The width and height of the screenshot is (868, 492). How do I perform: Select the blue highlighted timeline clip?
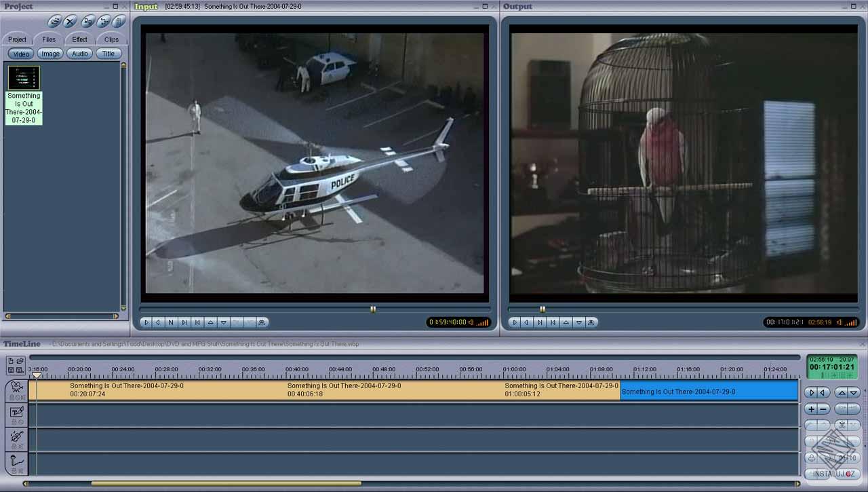point(709,390)
